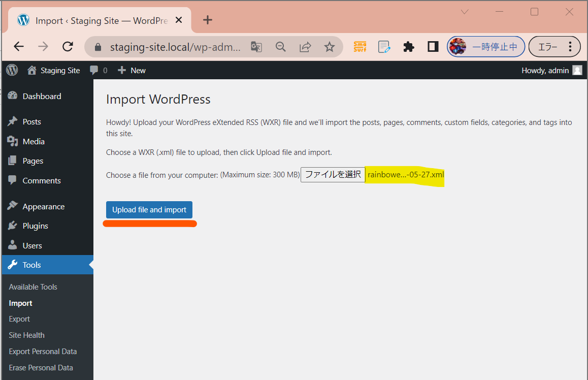Image resolution: width=588 pixels, height=380 pixels.
Task: Click the Comments speech bubble sidebar icon
Action: (12, 180)
